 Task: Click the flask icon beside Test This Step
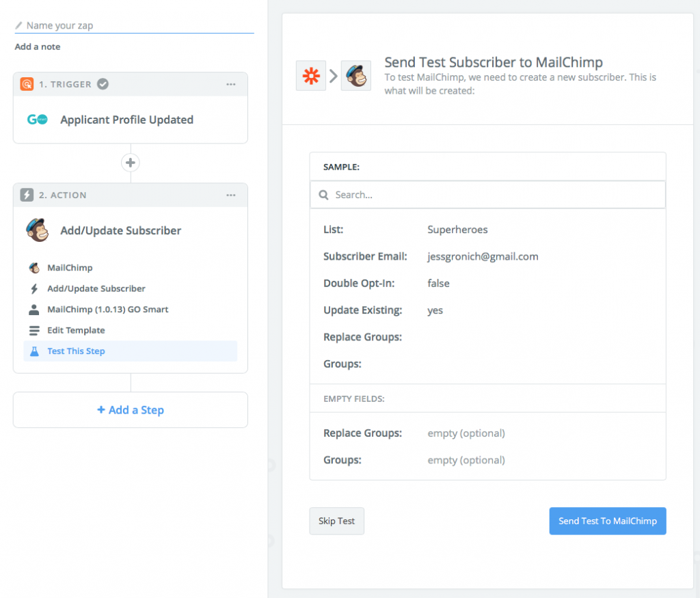coord(34,351)
